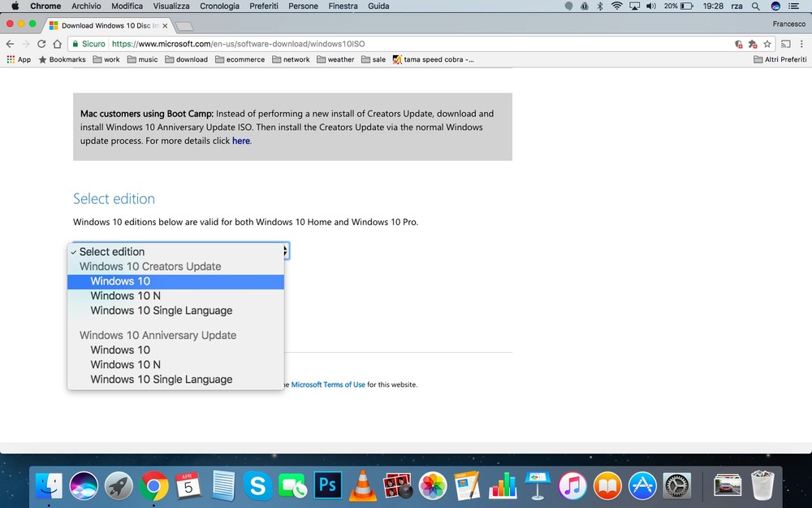Open the Chrome three-dot menu

801,44
